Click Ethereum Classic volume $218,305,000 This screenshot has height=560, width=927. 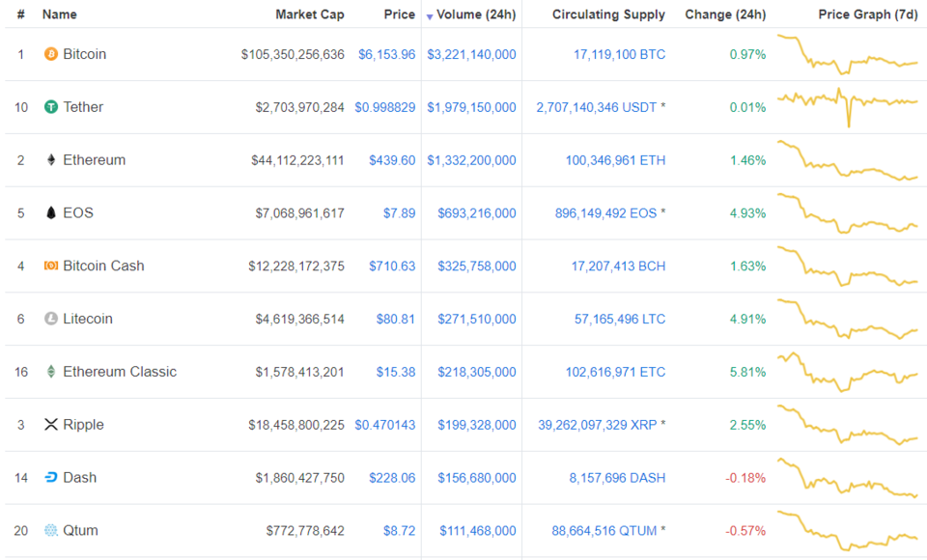[x=476, y=372]
